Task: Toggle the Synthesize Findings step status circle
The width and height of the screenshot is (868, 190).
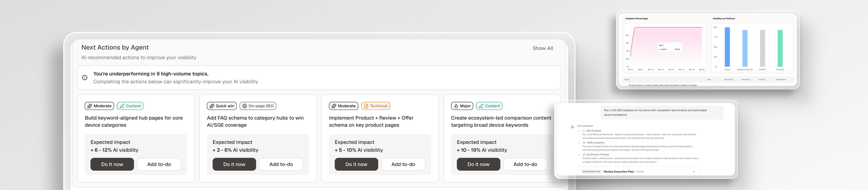Action: [x=579, y=155]
